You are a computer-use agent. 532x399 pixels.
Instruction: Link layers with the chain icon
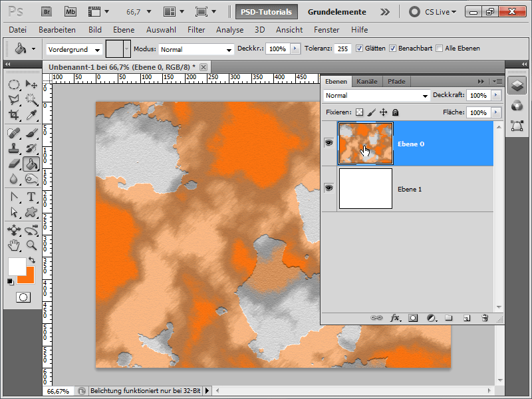376,318
